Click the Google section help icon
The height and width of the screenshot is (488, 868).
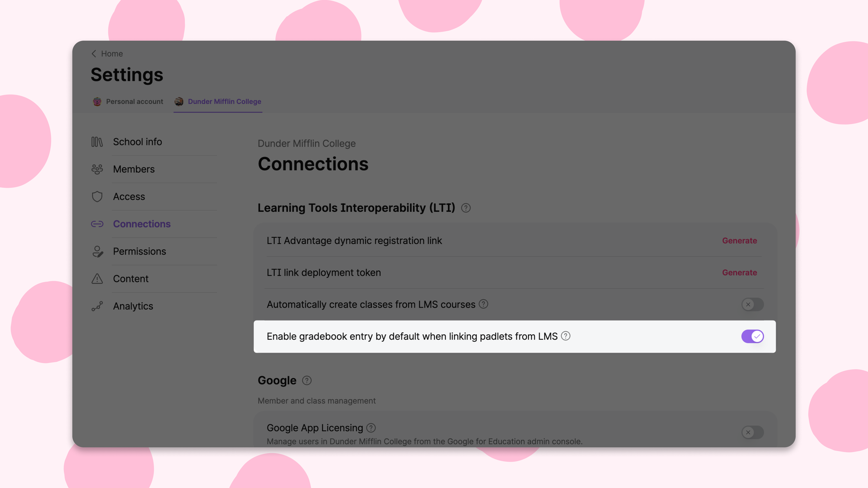click(x=307, y=380)
